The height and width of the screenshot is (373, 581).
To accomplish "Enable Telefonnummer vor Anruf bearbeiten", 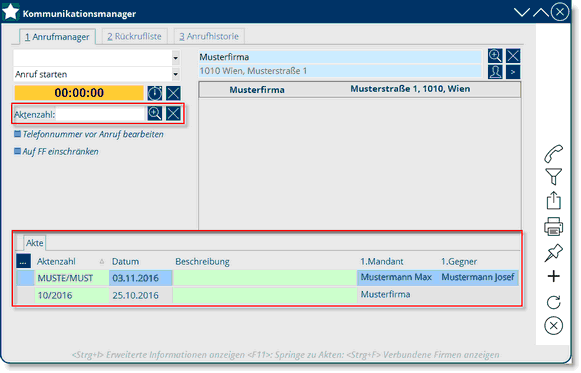I will (x=17, y=134).
